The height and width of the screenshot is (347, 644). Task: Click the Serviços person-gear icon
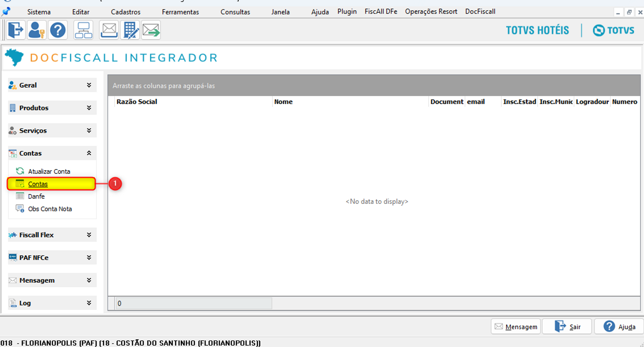[13, 131]
